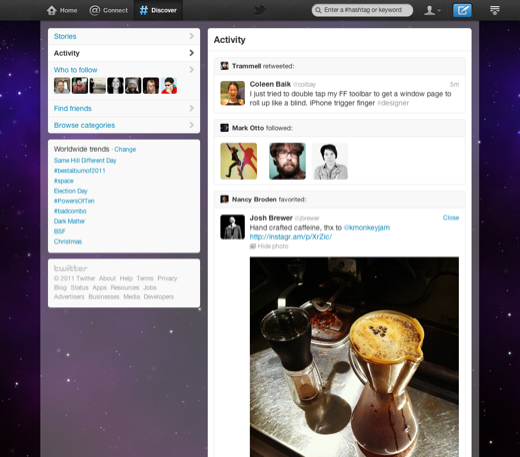This screenshot has width=520, height=457.
Task: Open the user account dropdown menu
Action: [x=432, y=10]
